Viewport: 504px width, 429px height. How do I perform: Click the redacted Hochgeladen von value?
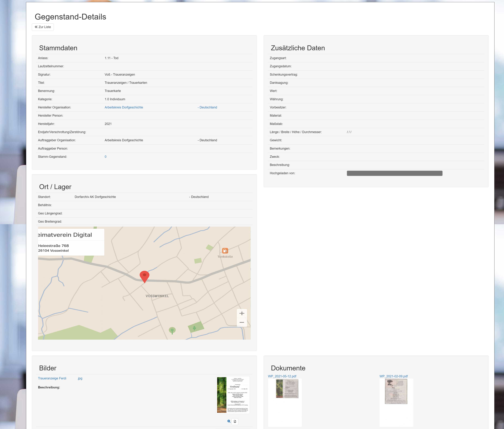pyautogui.click(x=394, y=173)
